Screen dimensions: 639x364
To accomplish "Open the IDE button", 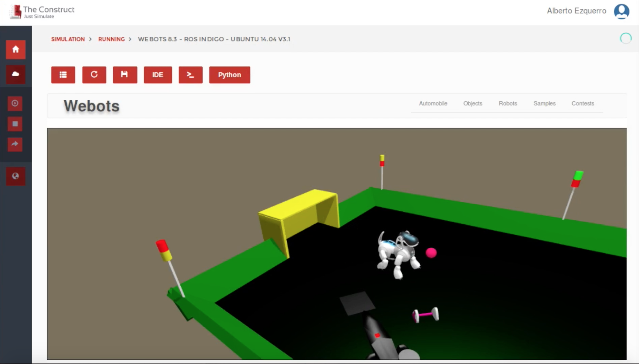I will coord(158,75).
